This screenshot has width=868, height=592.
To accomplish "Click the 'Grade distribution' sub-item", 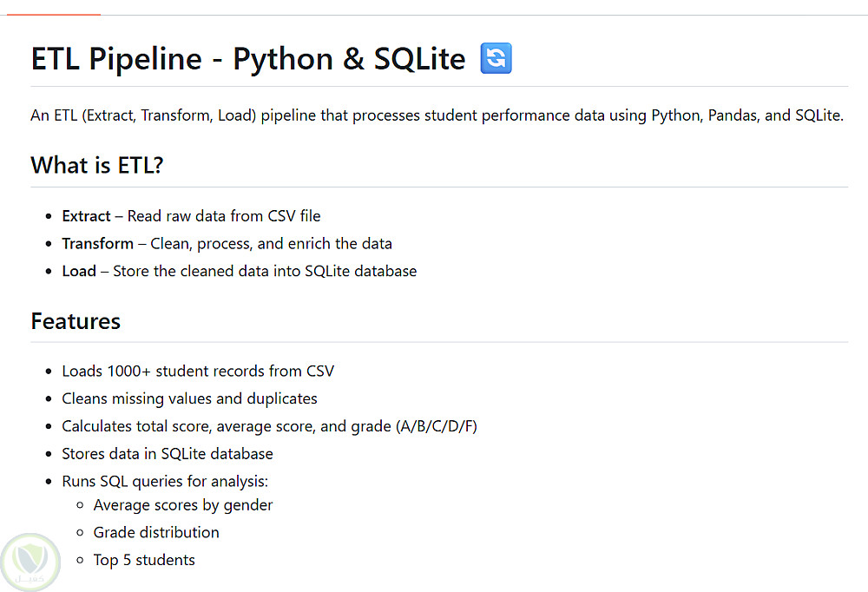I will [x=156, y=532].
